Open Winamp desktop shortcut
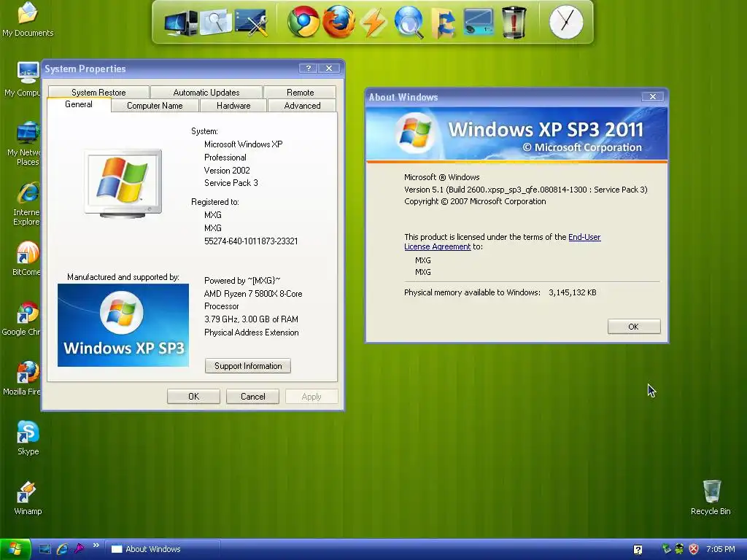 pos(28,498)
